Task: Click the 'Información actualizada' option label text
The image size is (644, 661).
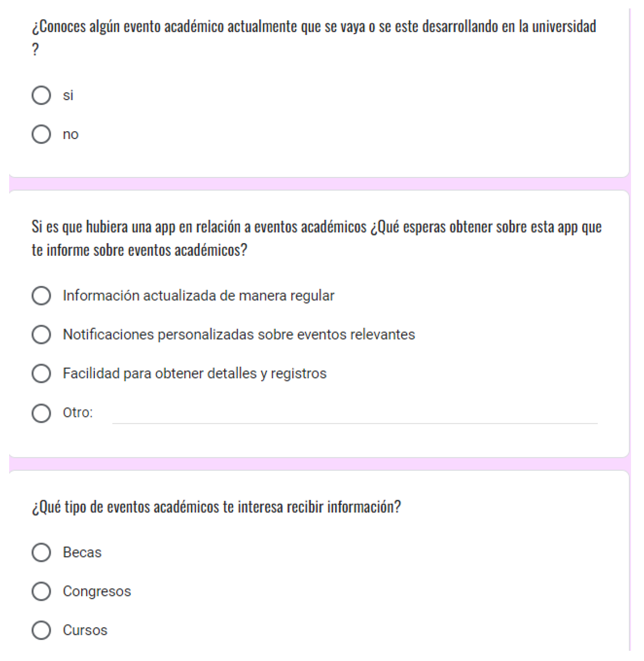Action: (198, 295)
